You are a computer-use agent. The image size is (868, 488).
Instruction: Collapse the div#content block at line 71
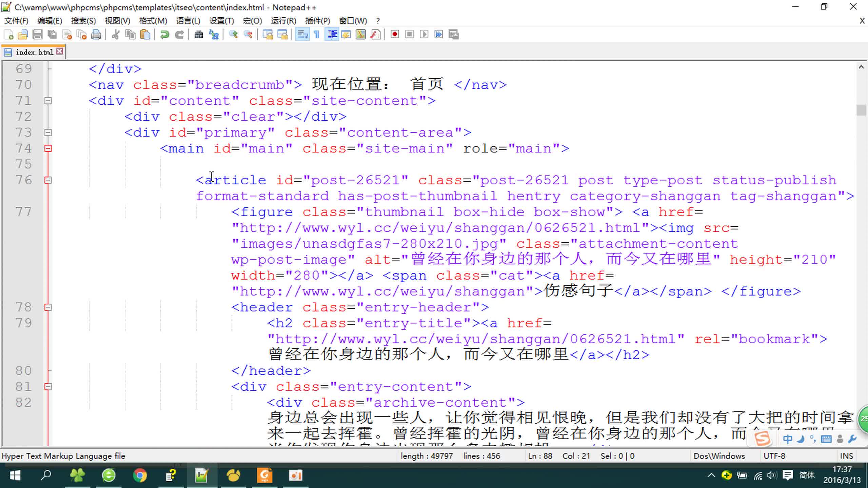(48, 101)
